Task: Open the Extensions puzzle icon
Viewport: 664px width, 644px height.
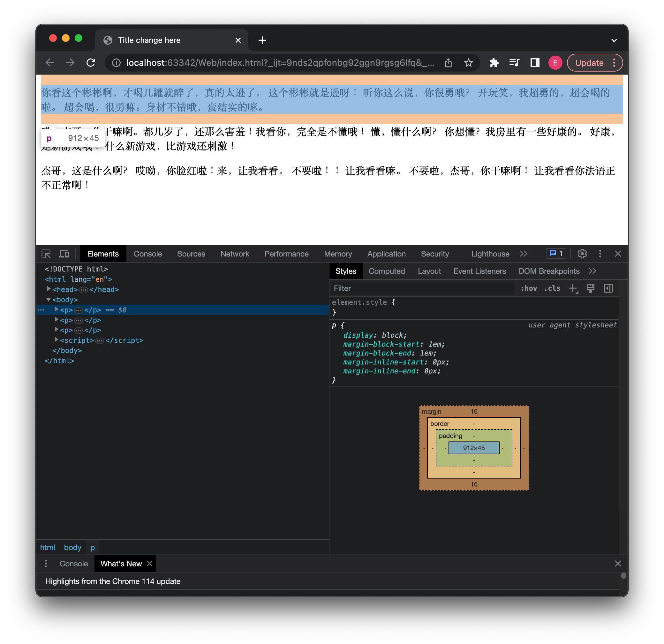Action: click(x=494, y=63)
